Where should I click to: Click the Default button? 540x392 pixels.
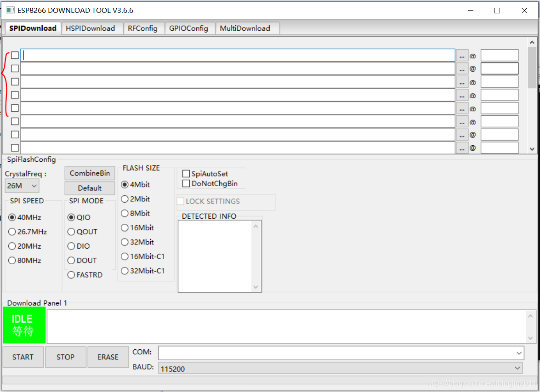click(x=90, y=188)
